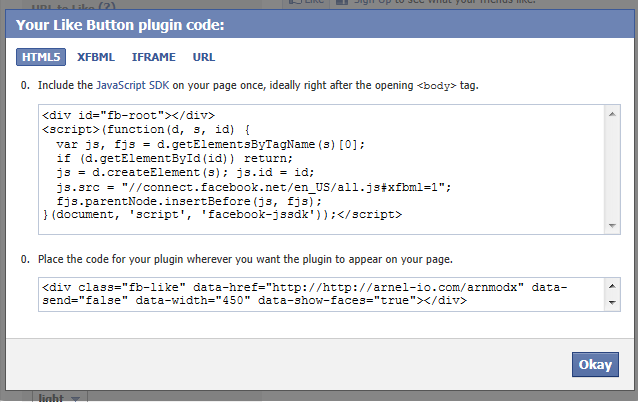The height and width of the screenshot is (402, 638).
Task: Switch to the URL tab
Action: pos(203,57)
